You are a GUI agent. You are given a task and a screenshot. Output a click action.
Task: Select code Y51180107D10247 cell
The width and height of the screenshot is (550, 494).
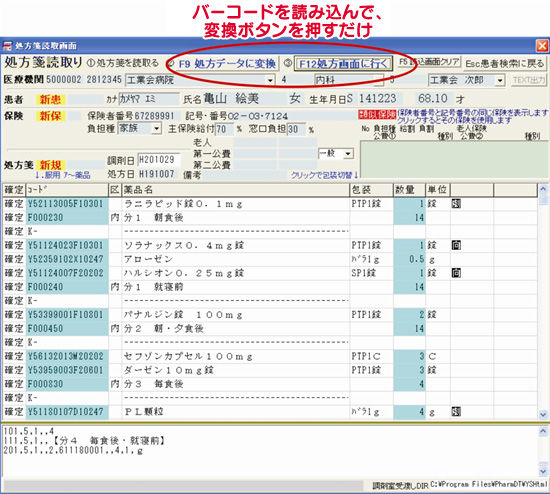coord(67,412)
